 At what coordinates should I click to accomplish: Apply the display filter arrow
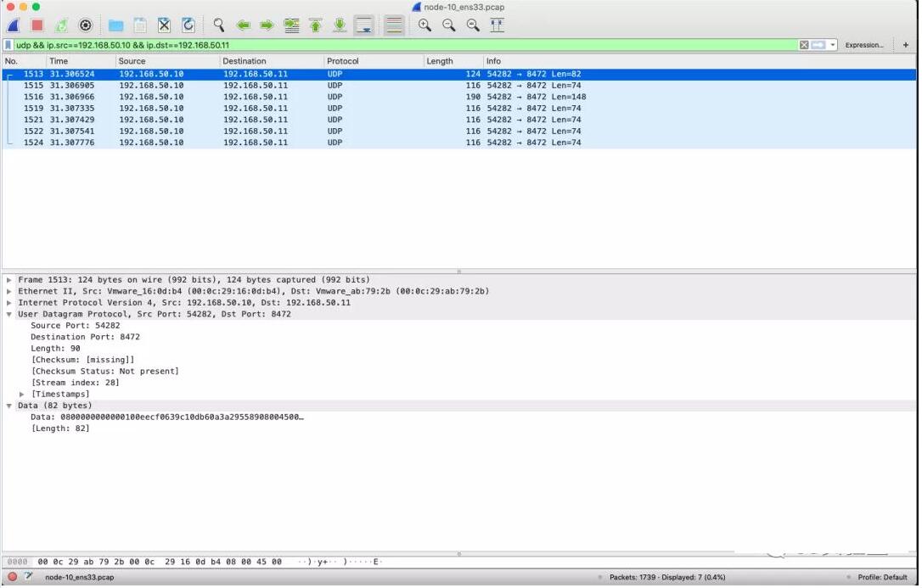point(818,45)
